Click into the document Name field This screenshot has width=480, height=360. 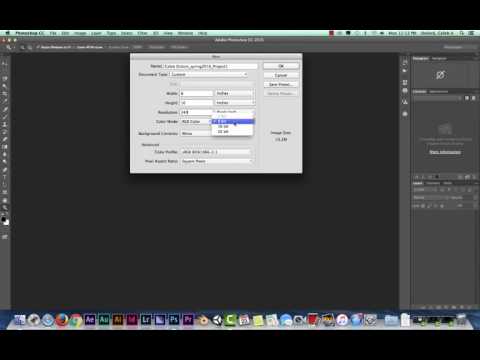pos(211,66)
